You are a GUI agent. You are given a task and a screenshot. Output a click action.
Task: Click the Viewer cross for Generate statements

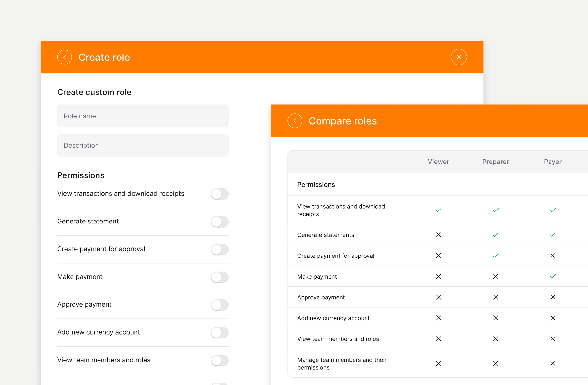pos(438,235)
